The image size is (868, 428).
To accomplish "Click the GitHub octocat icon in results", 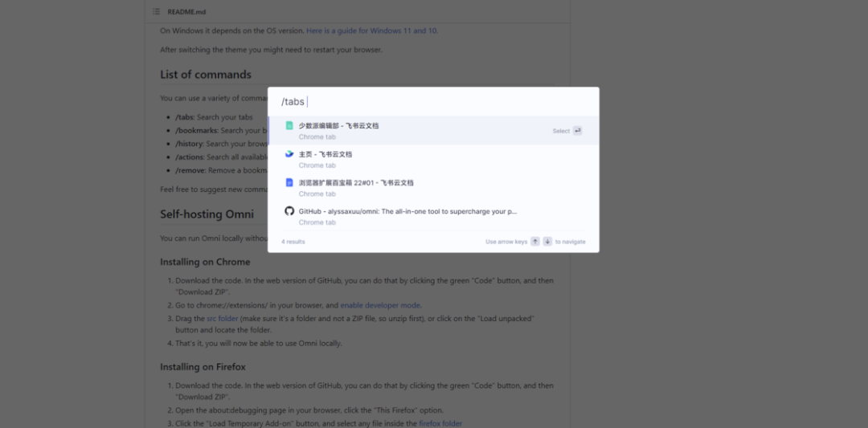I will 289,210.
